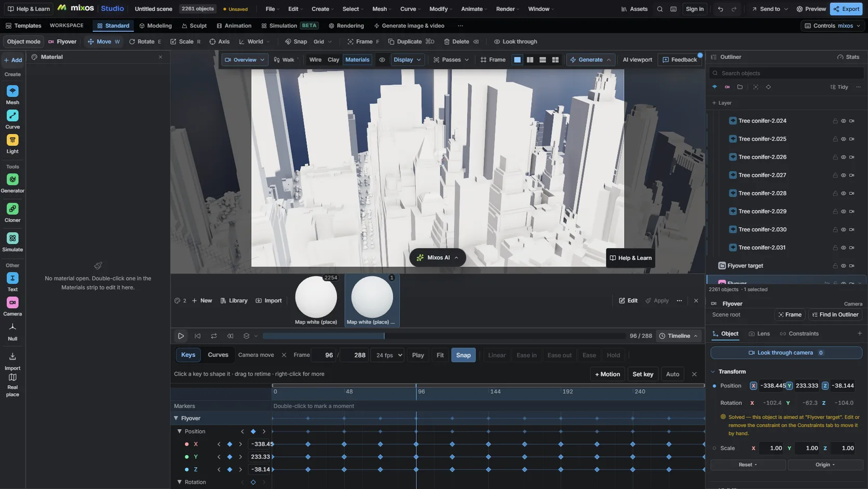Add a Null object
Image resolution: width=868 pixels, height=489 pixels.
click(x=12, y=331)
